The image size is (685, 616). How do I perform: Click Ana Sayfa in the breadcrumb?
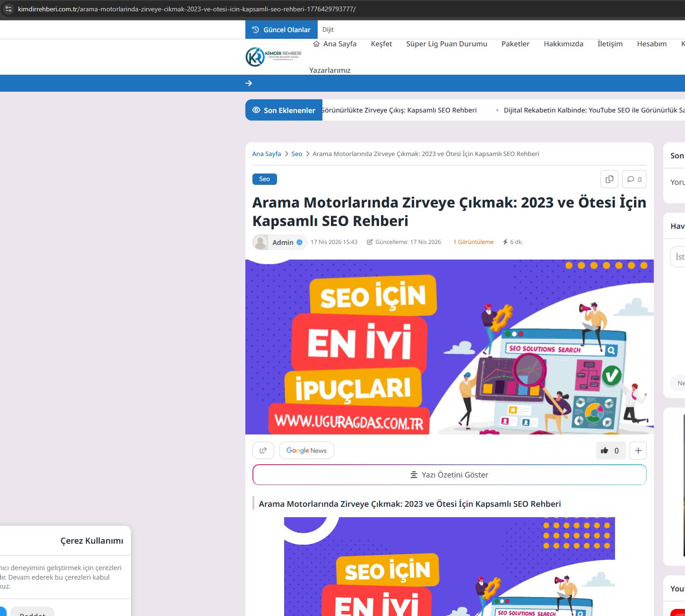pyautogui.click(x=267, y=154)
